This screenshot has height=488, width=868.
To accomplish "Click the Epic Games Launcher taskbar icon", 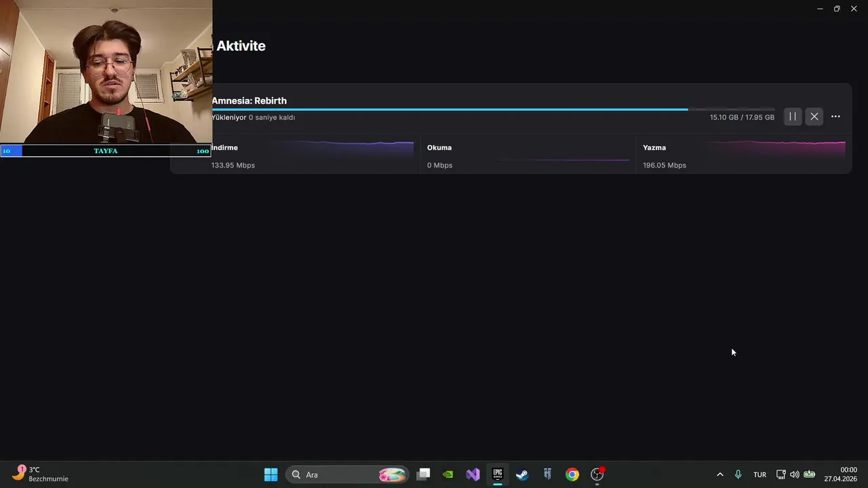I will pos(498,474).
